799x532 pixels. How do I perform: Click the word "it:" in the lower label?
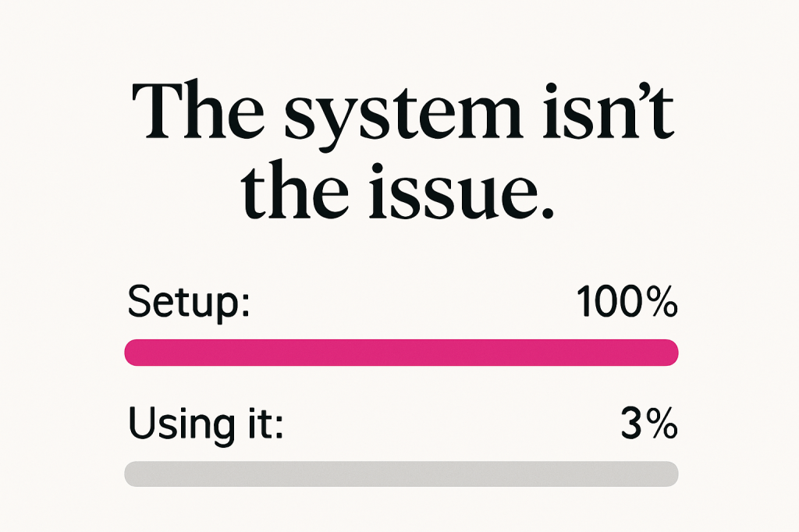(x=262, y=424)
